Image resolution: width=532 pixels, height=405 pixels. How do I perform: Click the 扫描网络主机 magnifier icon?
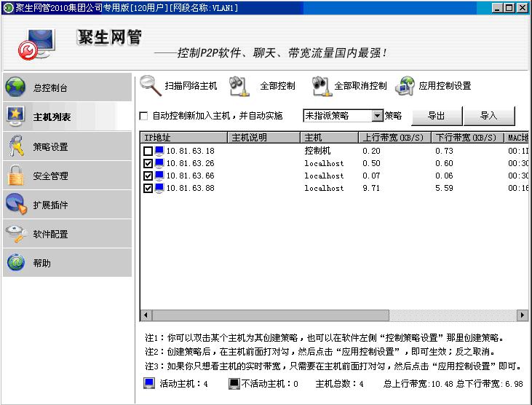point(151,85)
